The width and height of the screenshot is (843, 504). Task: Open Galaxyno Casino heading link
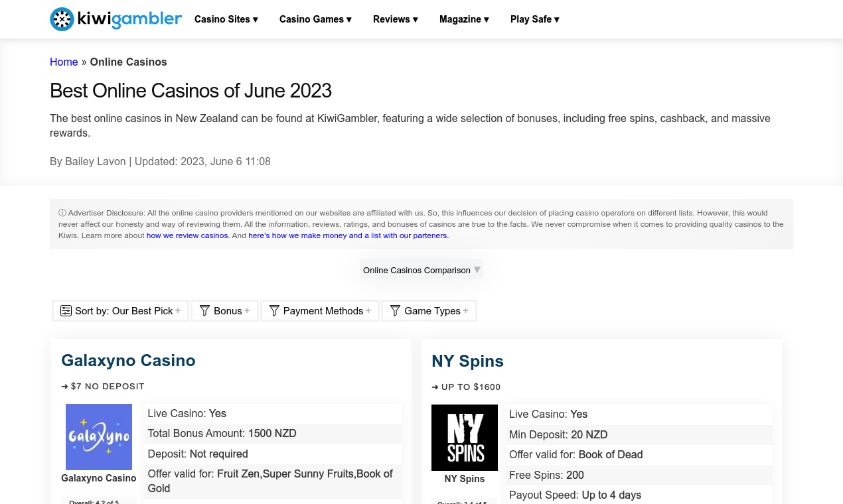(128, 360)
